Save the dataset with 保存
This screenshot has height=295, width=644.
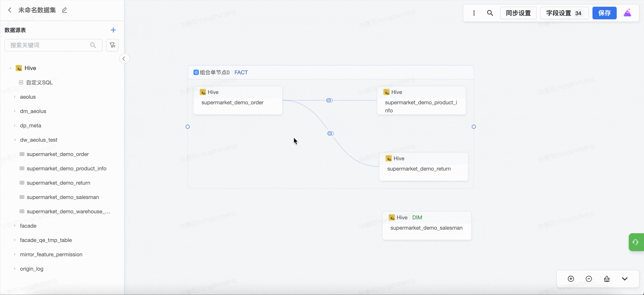(604, 13)
